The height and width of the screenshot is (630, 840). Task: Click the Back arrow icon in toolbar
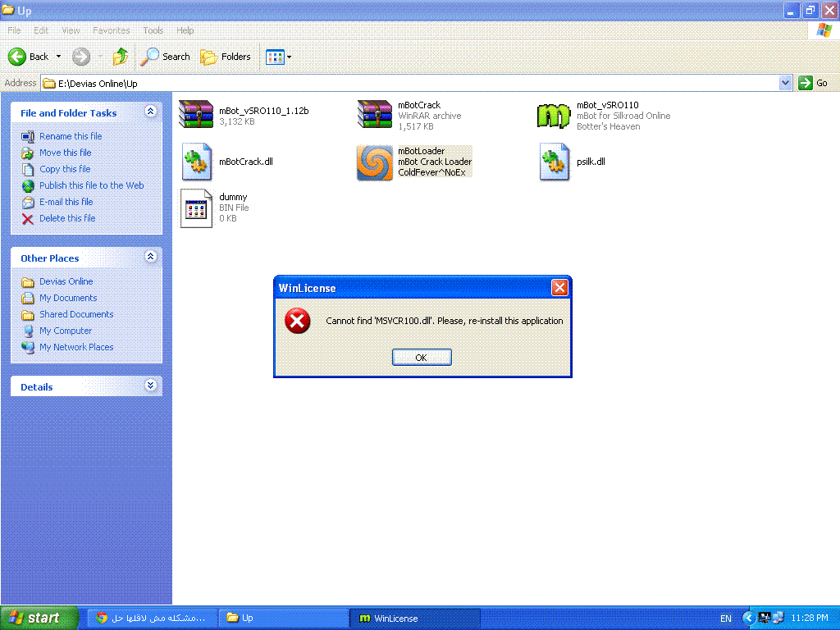pyautogui.click(x=17, y=57)
